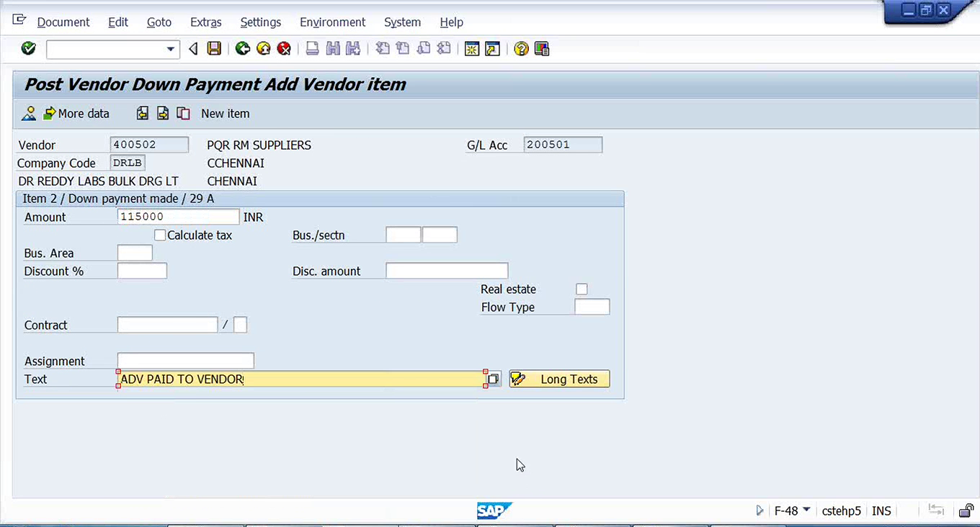Click the PQR RM SUPPLIERS vendor name text
The width and height of the screenshot is (980, 527).
[259, 145]
